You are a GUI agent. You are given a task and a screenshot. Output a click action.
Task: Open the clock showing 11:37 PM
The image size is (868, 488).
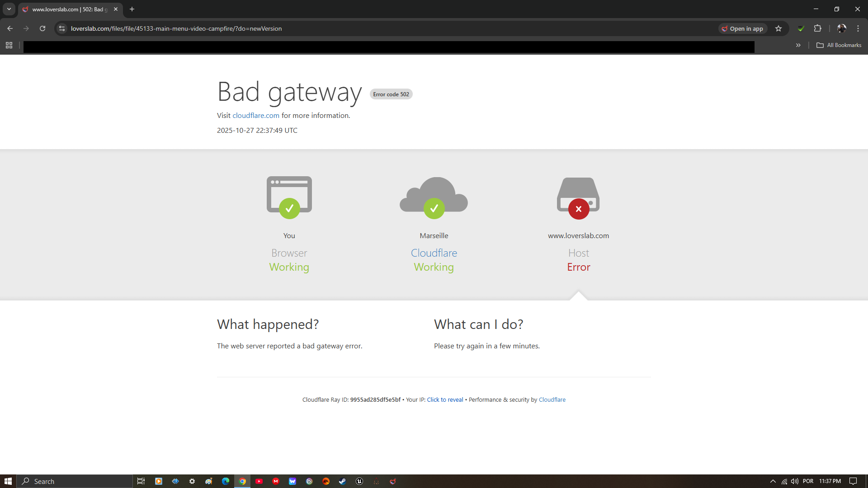click(830, 481)
